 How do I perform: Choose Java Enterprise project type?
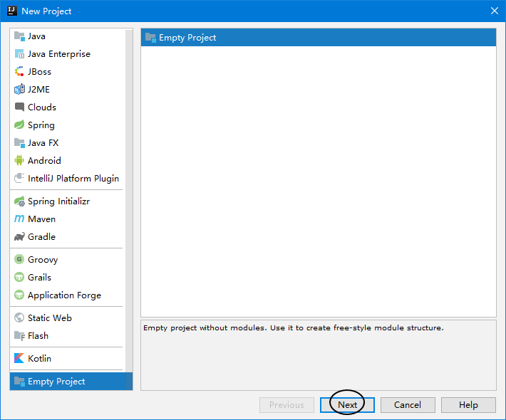tap(58, 54)
